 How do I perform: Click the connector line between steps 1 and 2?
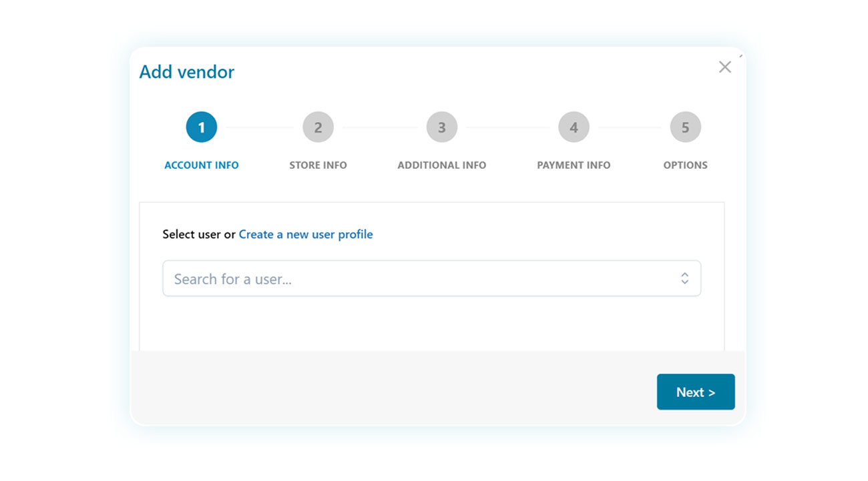[x=260, y=127]
